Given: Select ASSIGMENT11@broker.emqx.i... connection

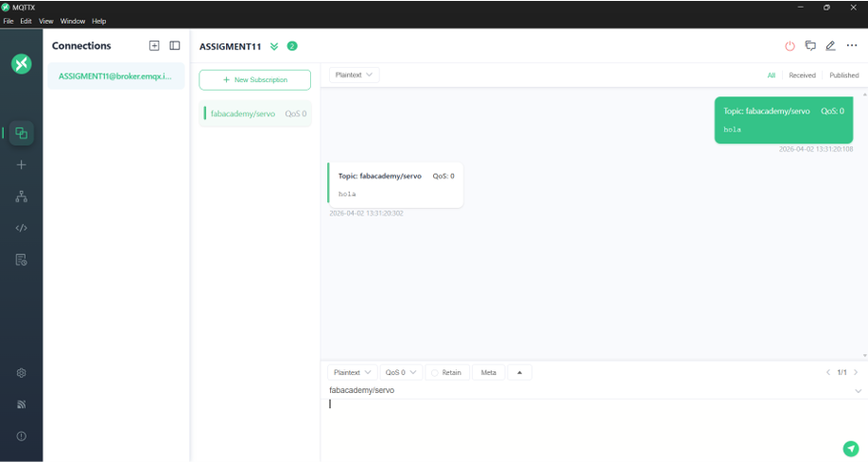Looking at the screenshot, I should tap(115, 77).
